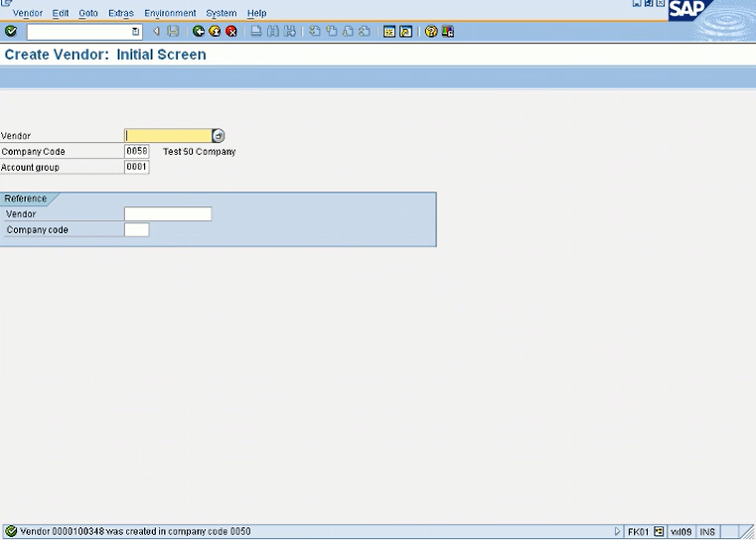The width and height of the screenshot is (756, 540).
Task: Click the Find binoculars icon
Action: click(x=273, y=32)
